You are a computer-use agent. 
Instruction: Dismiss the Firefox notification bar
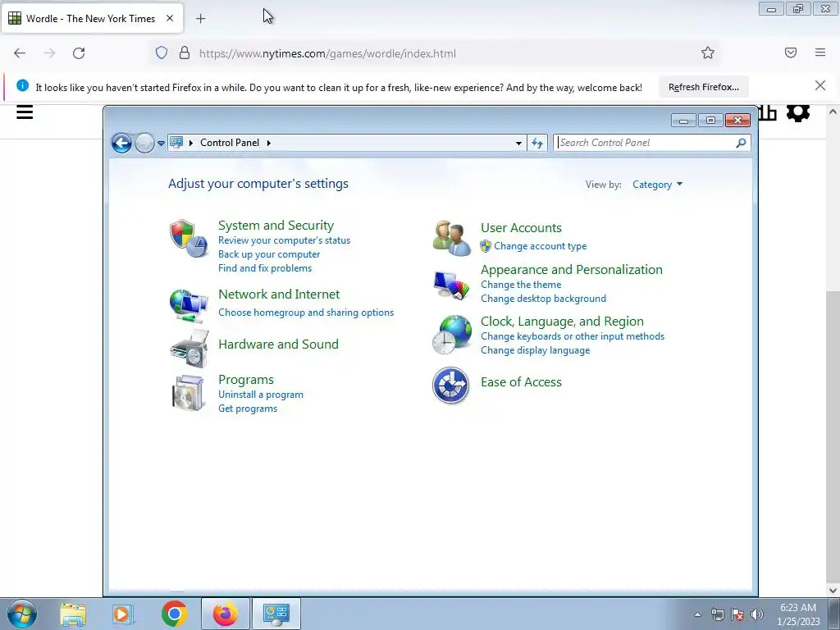[x=819, y=85]
